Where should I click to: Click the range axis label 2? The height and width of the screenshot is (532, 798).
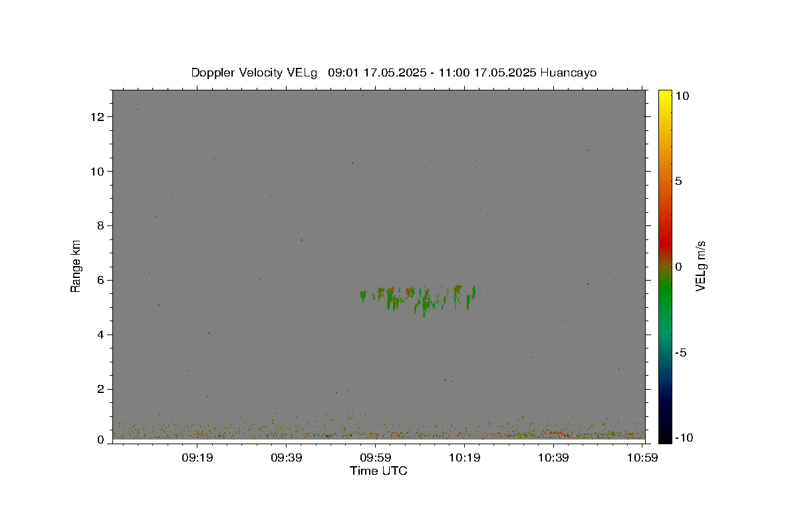coord(102,390)
